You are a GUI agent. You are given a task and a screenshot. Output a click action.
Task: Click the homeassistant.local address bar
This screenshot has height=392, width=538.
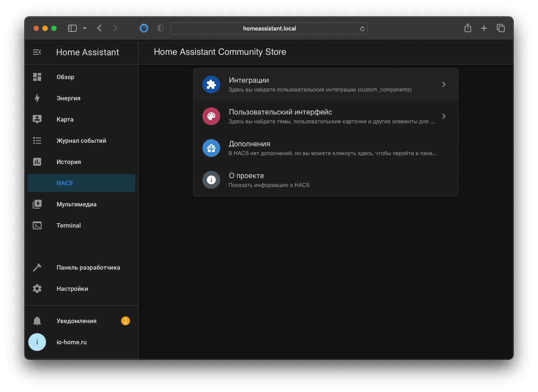point(269,28)
